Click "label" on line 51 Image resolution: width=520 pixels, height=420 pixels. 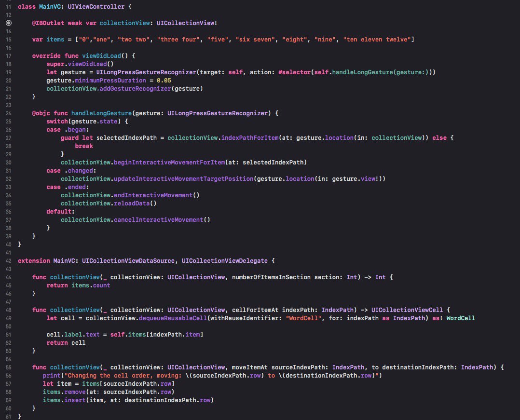click(73, 335)
